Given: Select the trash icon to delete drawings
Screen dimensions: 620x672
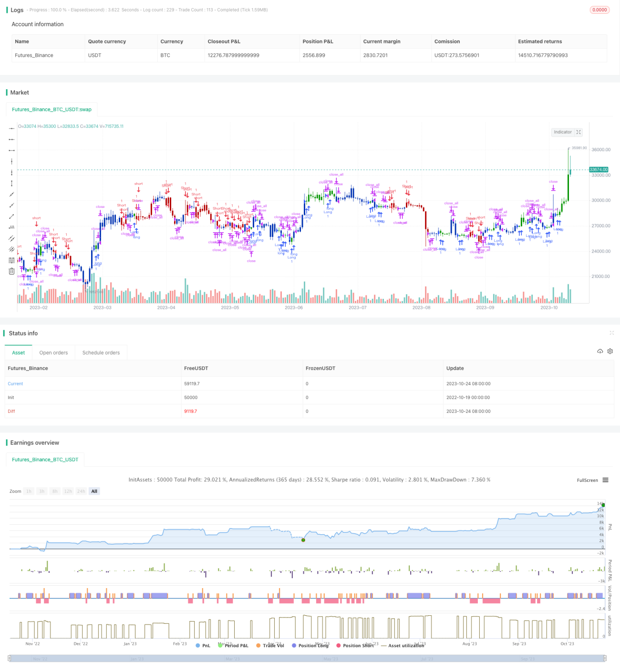Looking at the screenshot, I should 11,271.
